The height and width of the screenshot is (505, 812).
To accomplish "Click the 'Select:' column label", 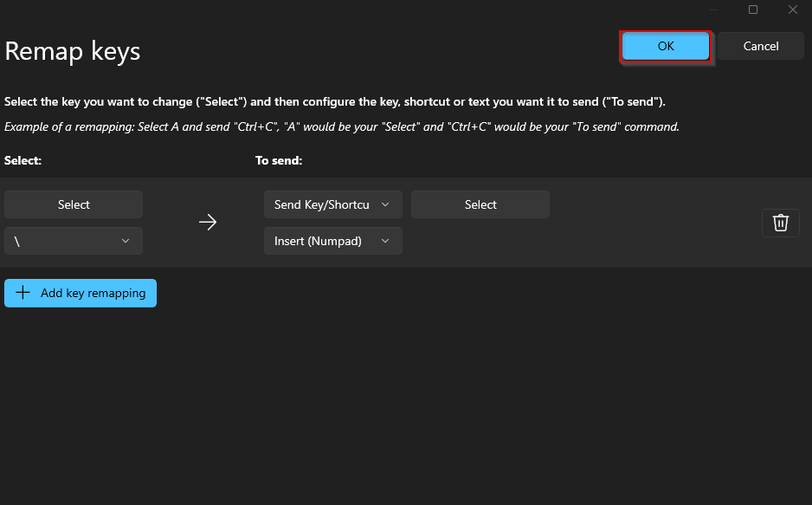I will [x=23, y=160].
